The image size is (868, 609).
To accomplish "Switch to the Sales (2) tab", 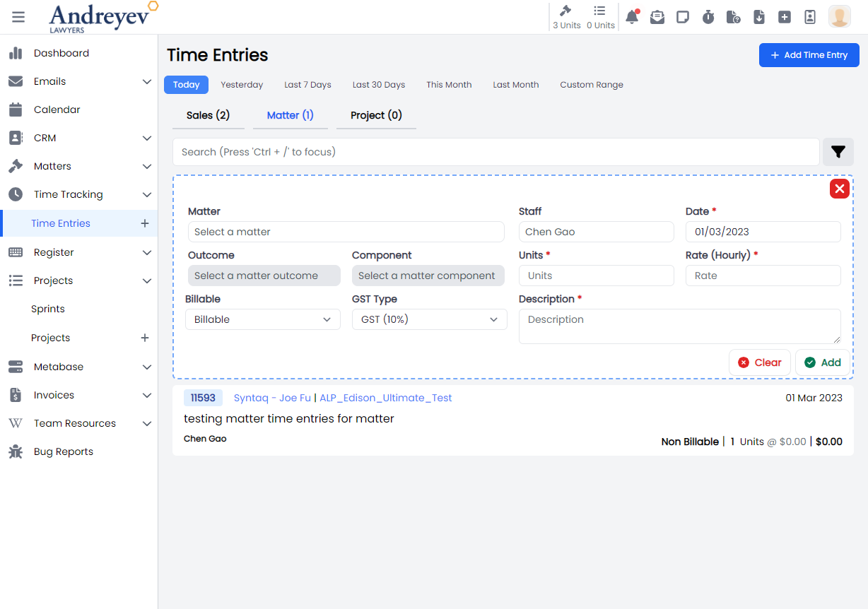I will click(x=208, y=115).
